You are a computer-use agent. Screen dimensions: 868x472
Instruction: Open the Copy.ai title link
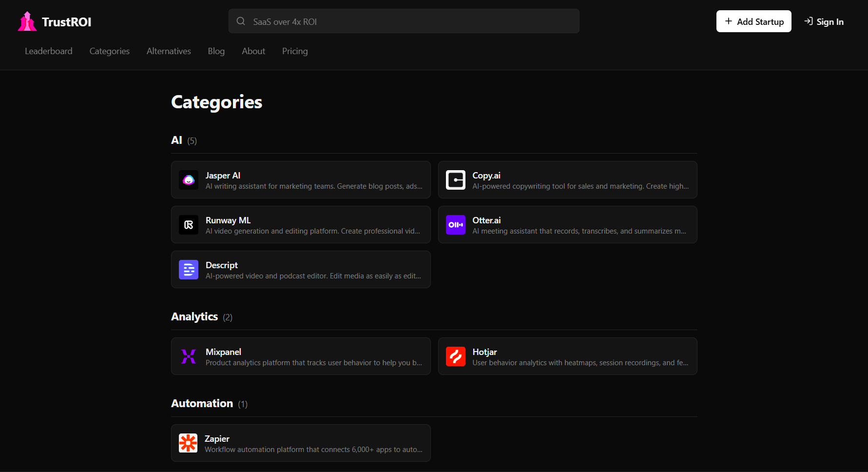(486, 176)
